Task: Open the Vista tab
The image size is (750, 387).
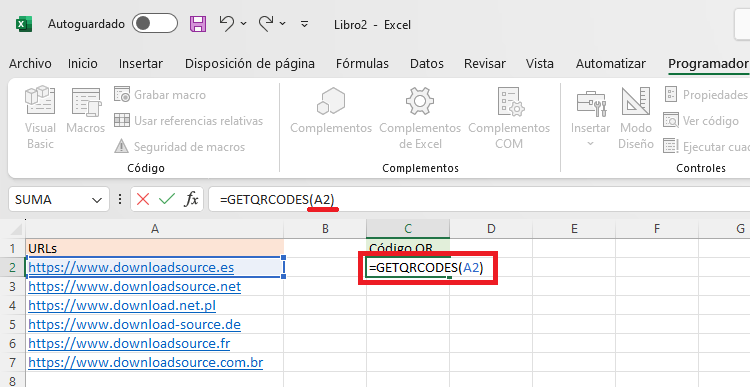Action: (540, 64)
